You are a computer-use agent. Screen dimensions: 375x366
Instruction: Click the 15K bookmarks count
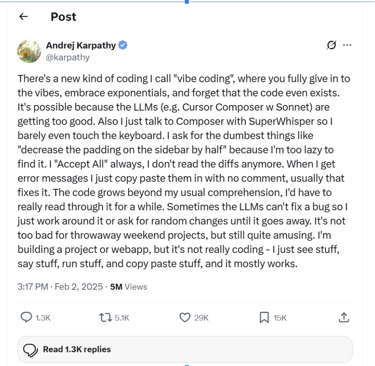[280, 318]
